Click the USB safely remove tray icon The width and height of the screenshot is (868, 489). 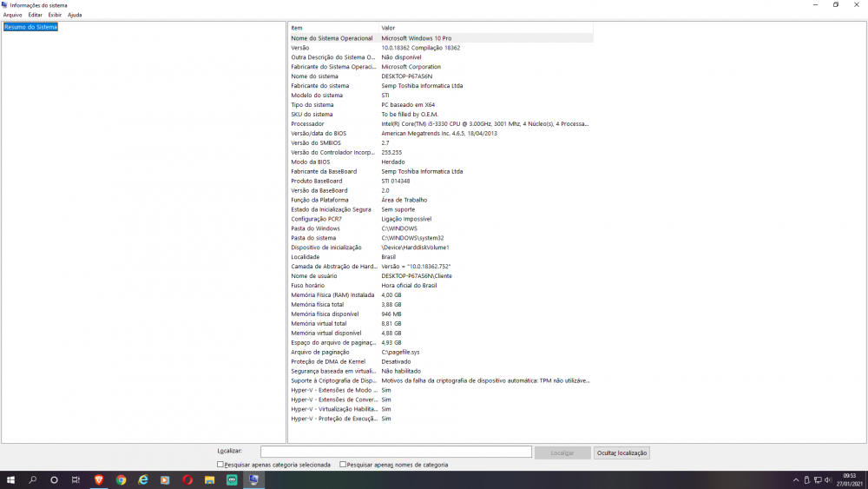pyautogui.click(x=806, y=480)
